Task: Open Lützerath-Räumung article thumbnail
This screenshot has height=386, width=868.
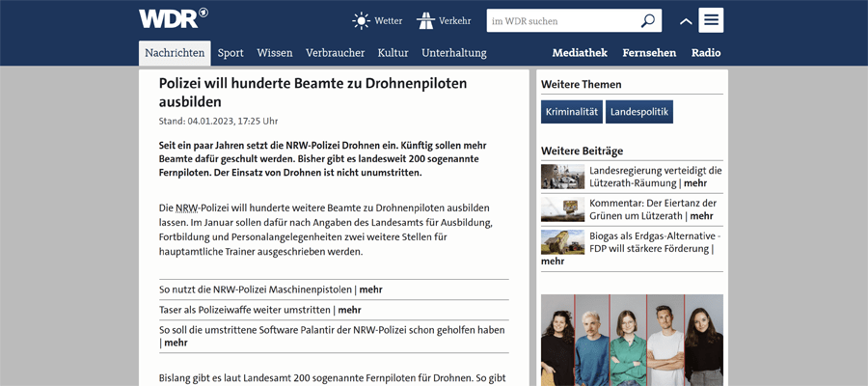Action: (x=562, y=177)
